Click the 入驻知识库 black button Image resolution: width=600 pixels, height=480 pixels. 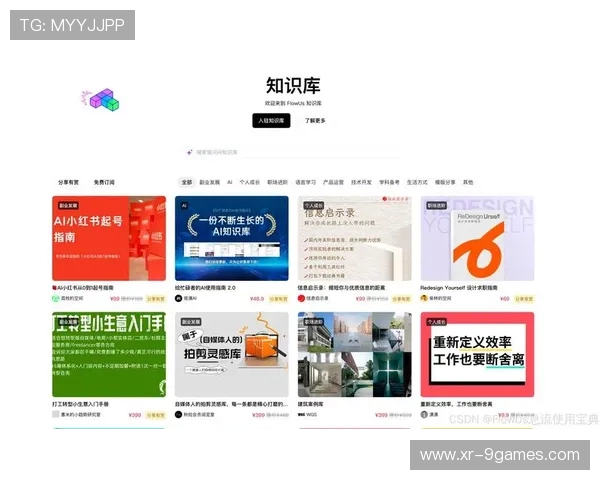pyautogui.click(x=271, y=121)
